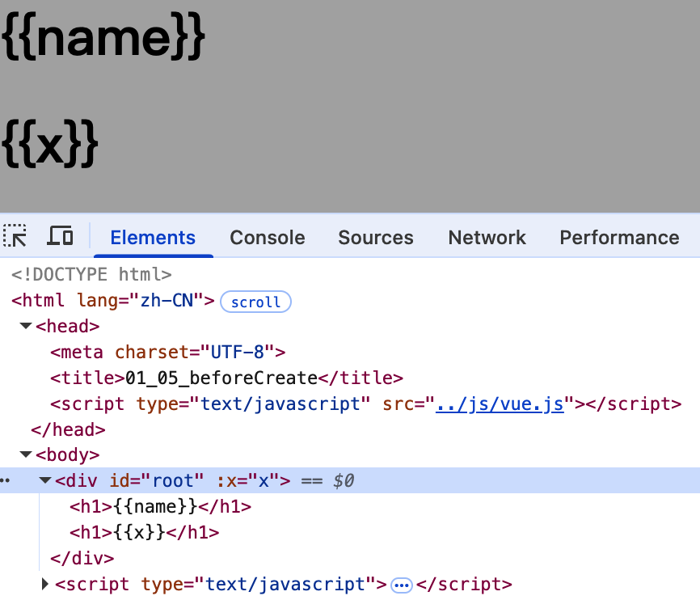This screenshot has height=600, width=700.
Task: Expand the collapsed script ellipsis badge
Action: click(402, 585)
